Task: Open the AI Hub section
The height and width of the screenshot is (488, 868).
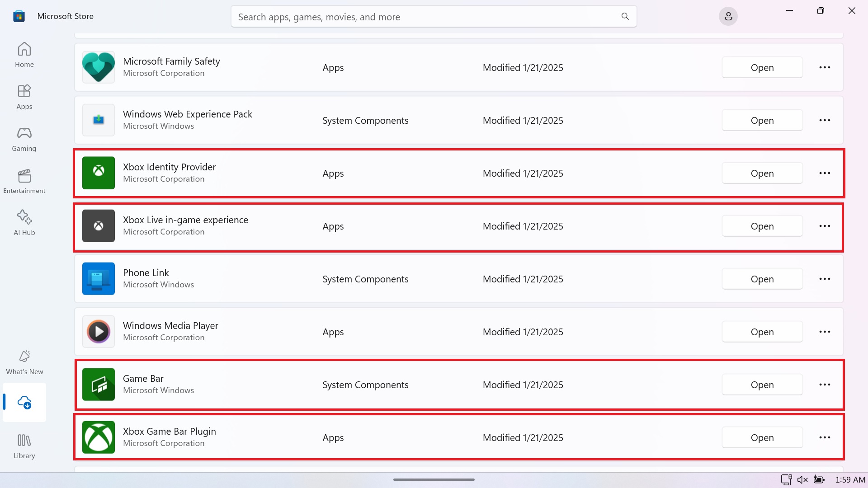Action: 24,223
